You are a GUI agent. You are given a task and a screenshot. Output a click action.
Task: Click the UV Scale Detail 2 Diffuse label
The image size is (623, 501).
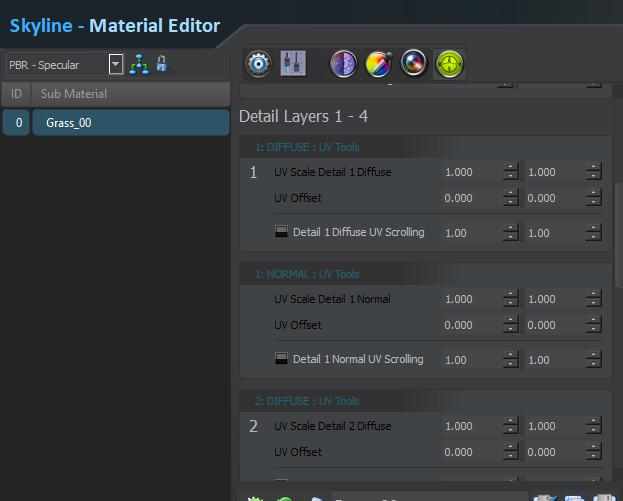click(333, 426)
